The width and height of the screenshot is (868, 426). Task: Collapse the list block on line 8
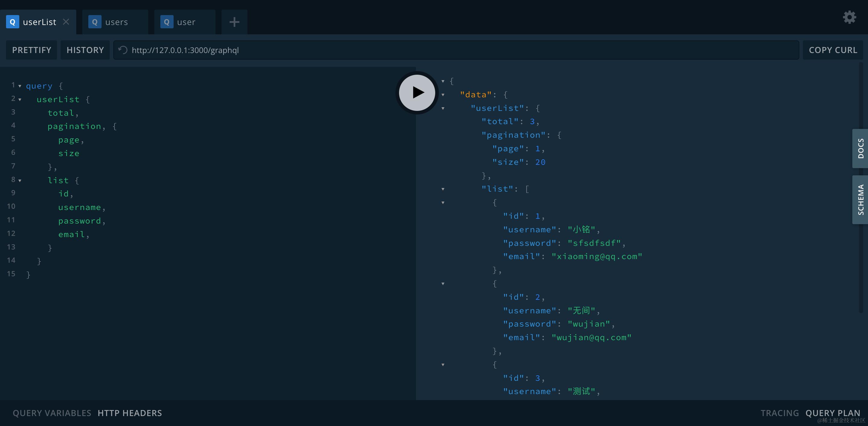pyautogui.click(x=20, y=181)
